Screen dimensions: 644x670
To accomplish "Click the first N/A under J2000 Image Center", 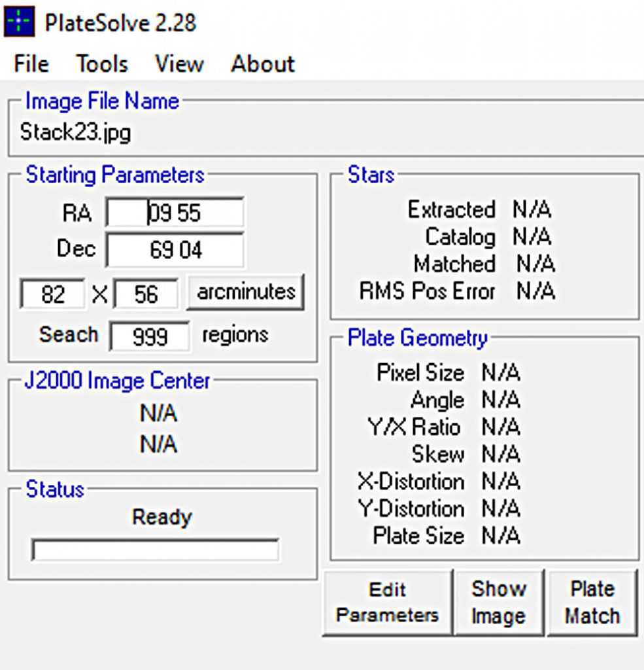I will tap(158, 414).
